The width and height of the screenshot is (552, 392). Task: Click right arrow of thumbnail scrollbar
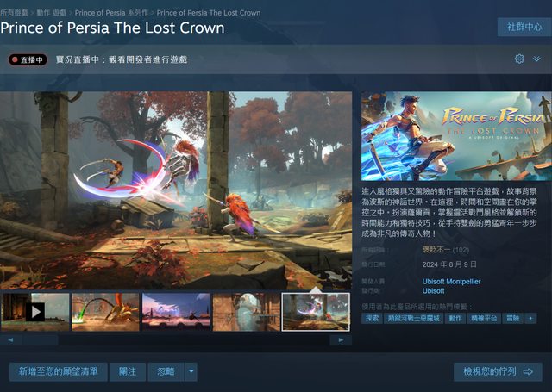[x=341, y=340]
